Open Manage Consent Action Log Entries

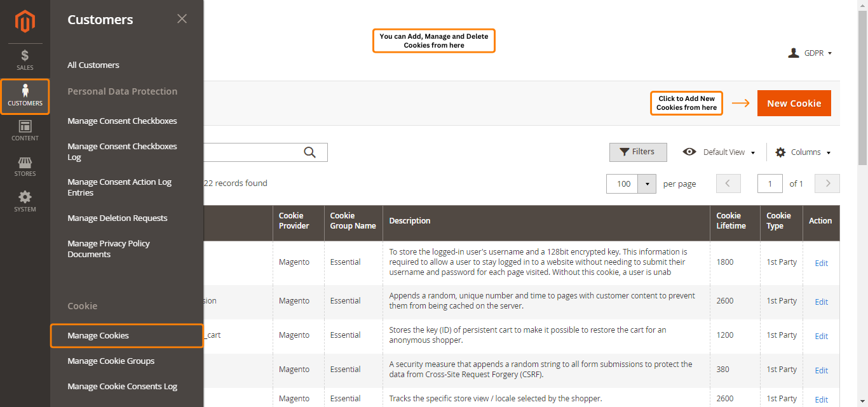(x=119, y=187)
